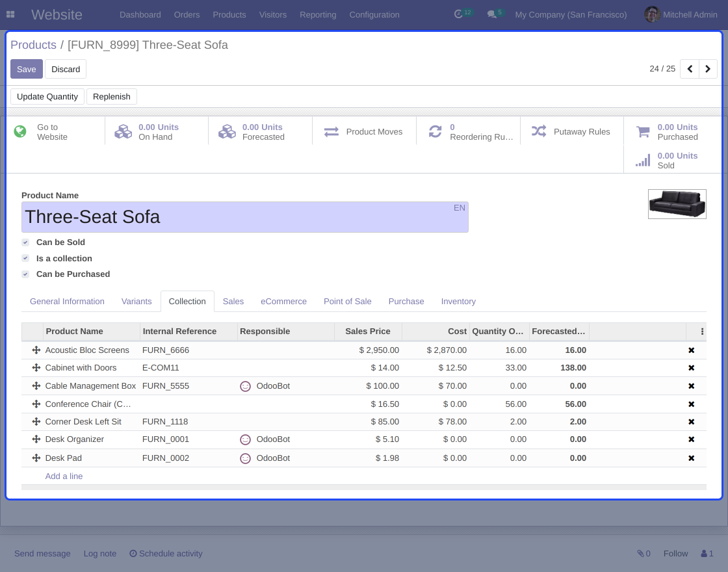The width and height of the screenshot is (728, 572).
Task: Open Products top menu
Action: click(x=229, y=14)
